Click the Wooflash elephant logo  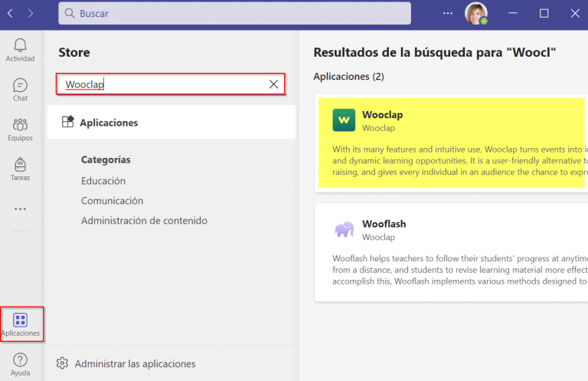click(344, 229)
